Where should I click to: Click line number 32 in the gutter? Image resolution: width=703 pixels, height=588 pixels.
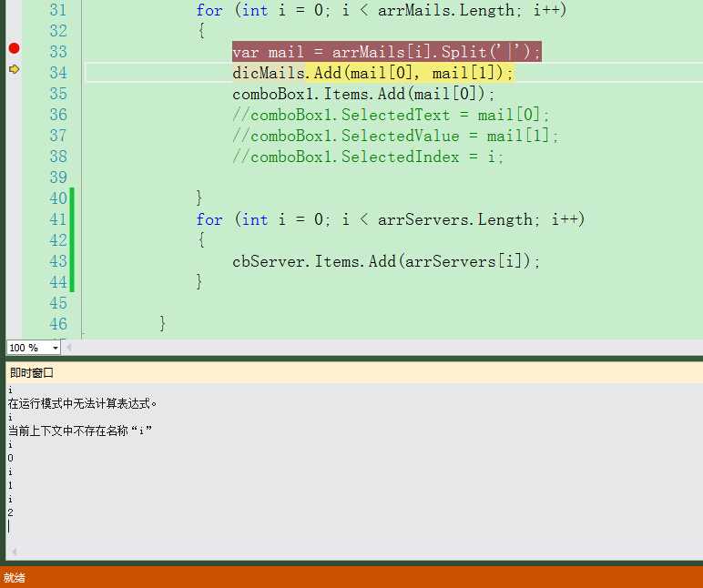click(x=58, y=30)
